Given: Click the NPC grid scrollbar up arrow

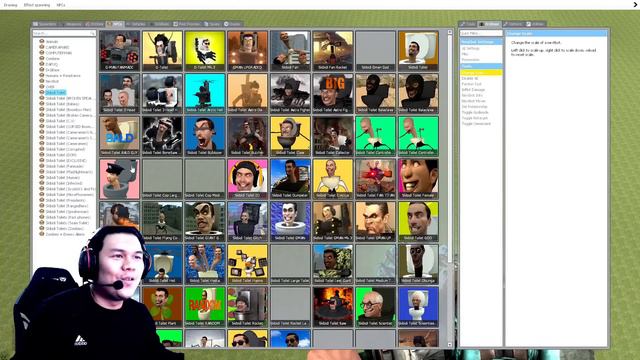Looking at the screenshot, I should click(450, 32).
